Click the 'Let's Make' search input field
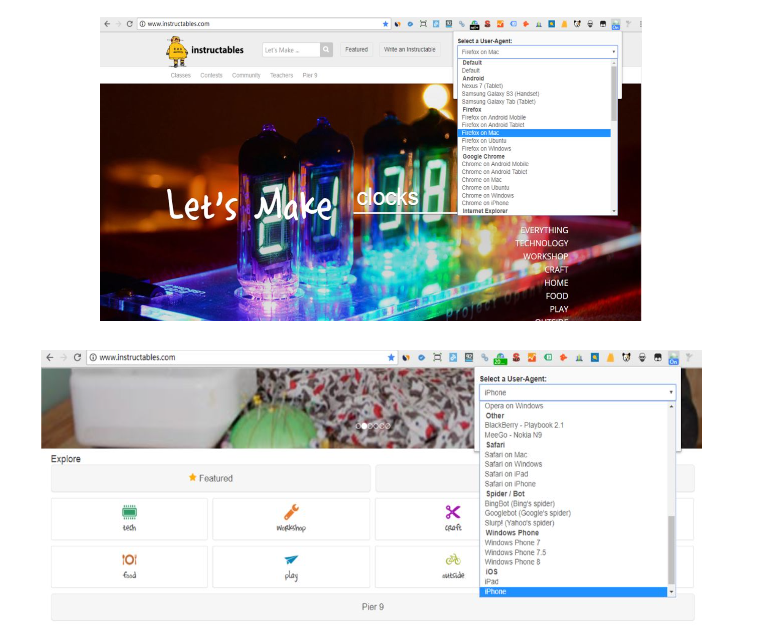766x628 pixels. point(291,49)
